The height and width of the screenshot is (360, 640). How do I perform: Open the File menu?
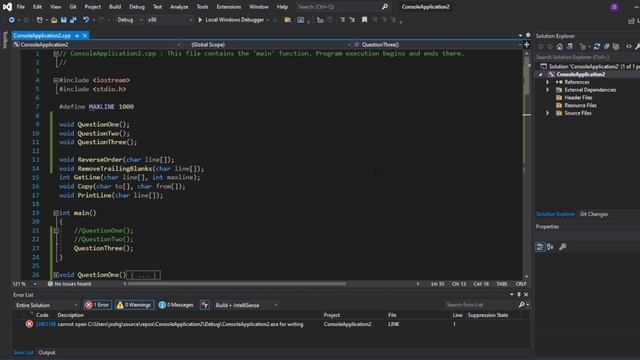[x=20, y=7]
